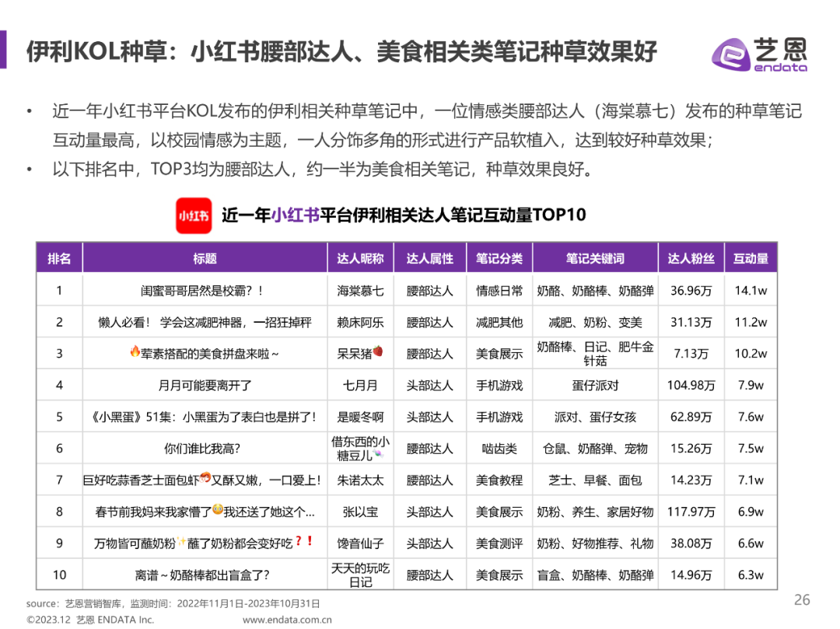The image size is (840, 629).
Task: Select the 达人属性 column header
Action: (x=429, y=259)
